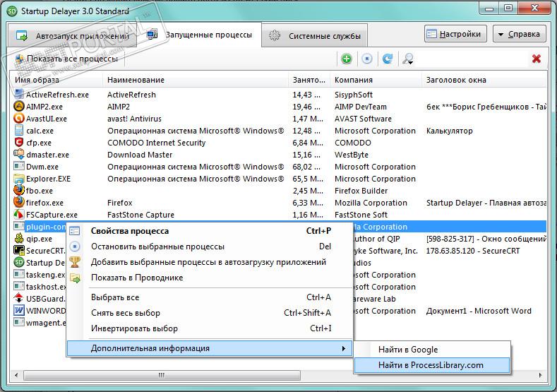The image size is (557, 392).
Task: Click the cfp.exe COMODO icon
Action: point(19,143)
